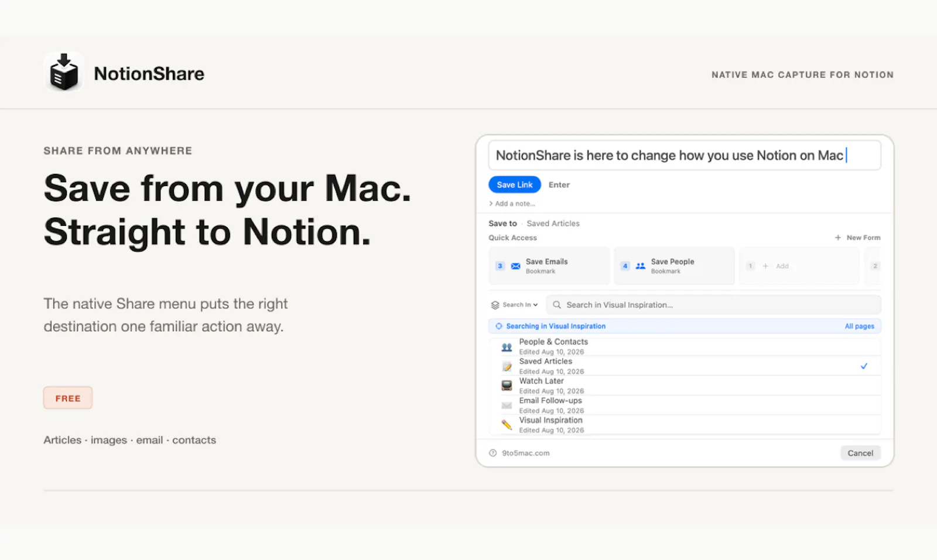Click the Saved Articles destination label
This screenshot has height=560, width=937.
(553, 224)
